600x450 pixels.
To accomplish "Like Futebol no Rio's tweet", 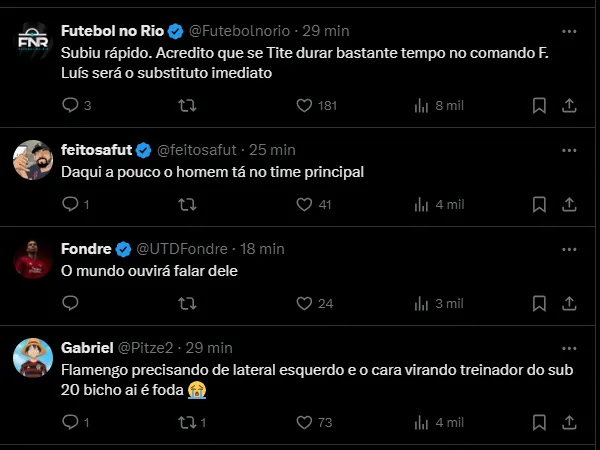I will click(x=305, y=105).
